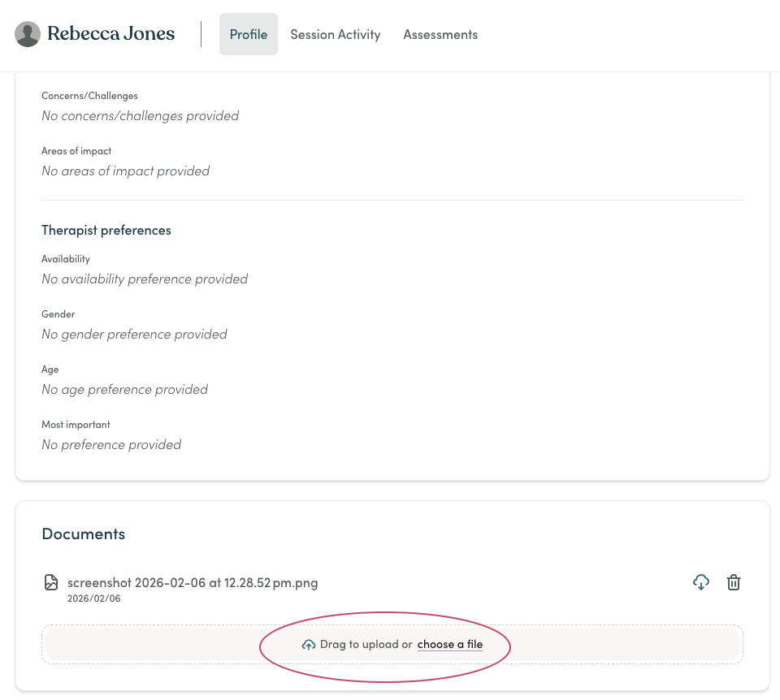Click the Rebecca Jones name heading
The width and height of the screenshot is (780, 700).
pos(111,33)
